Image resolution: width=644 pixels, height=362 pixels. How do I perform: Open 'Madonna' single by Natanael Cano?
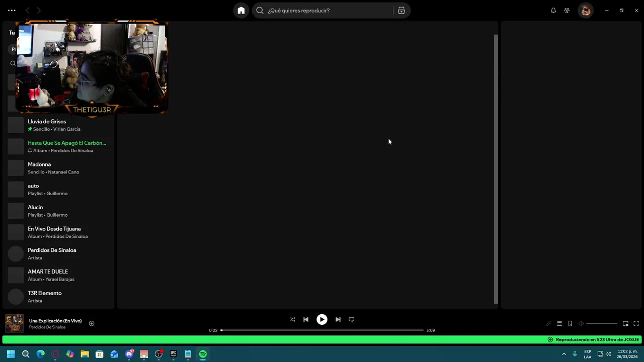pyautogui.click(x=59, y=168)
